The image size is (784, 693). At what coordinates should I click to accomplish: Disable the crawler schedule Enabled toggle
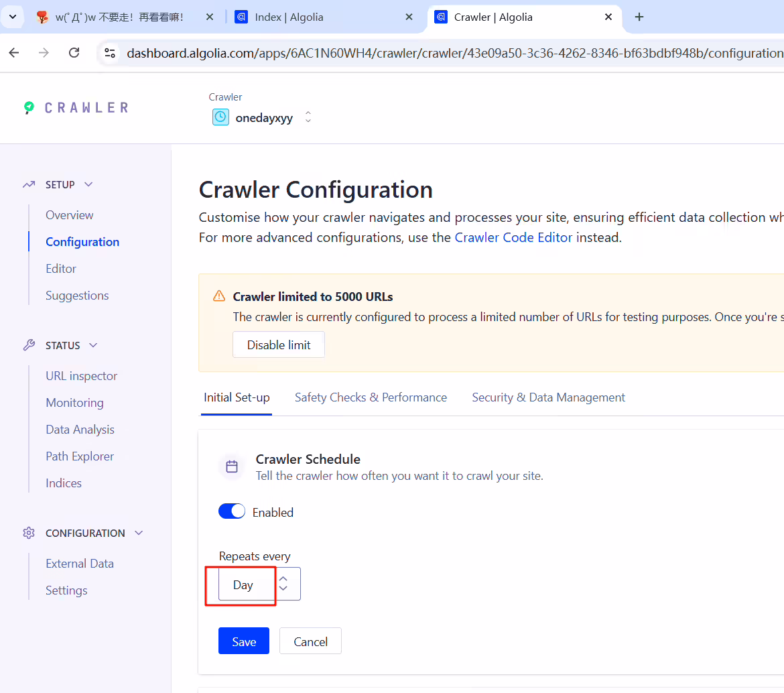tap(232, 511)
